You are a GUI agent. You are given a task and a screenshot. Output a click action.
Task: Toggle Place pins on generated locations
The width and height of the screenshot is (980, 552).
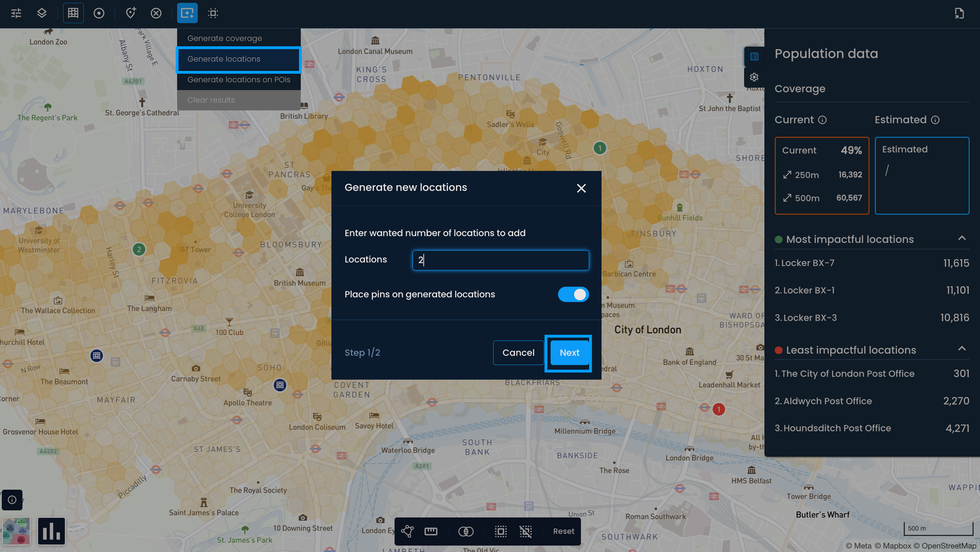click(573, 294)
